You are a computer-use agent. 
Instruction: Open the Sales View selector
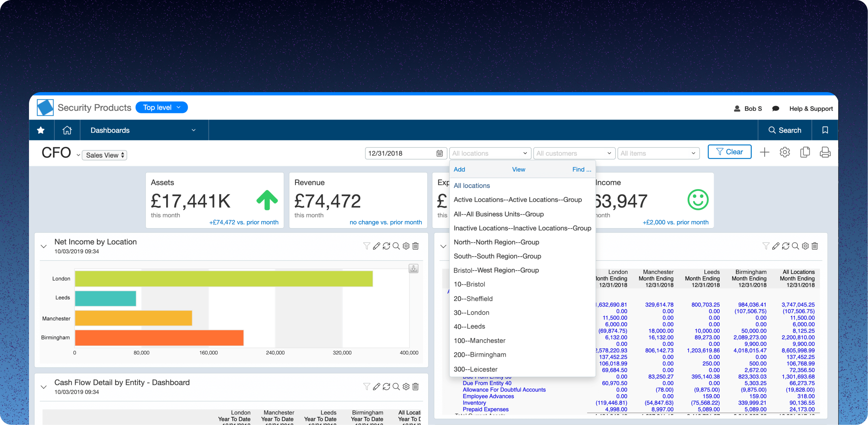click(x=104, y=155)
